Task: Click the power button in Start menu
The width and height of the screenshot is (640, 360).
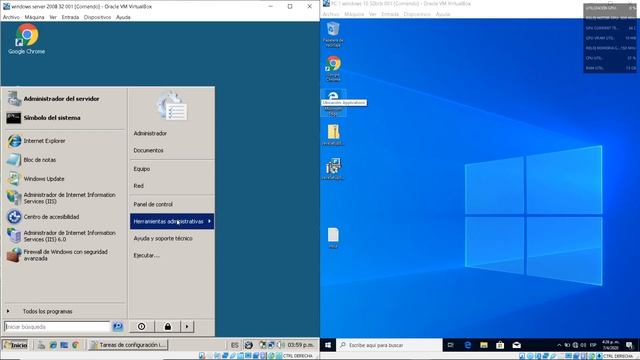Action: coord(142,327)
